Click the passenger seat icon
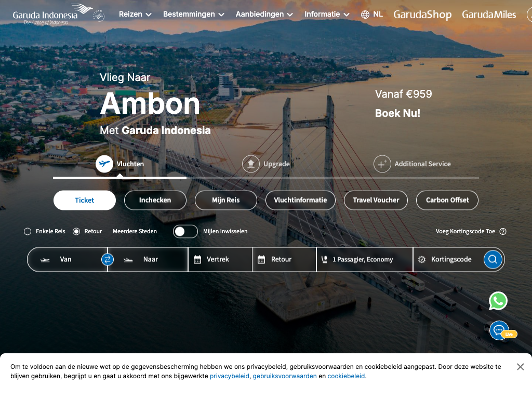The width and height of the screenshot is (532, 399). (324, 260)
